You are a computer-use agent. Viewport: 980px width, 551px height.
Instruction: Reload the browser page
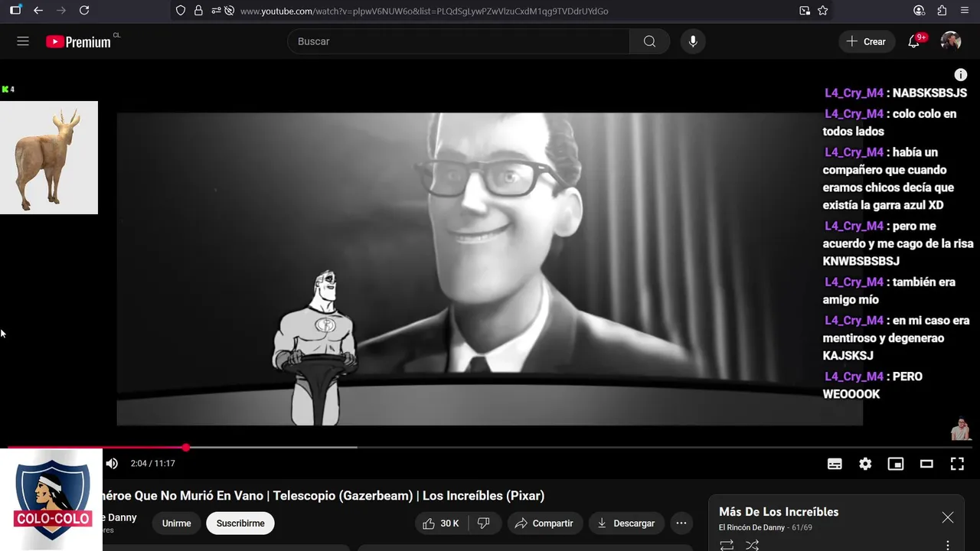click(x=84, y=11)
